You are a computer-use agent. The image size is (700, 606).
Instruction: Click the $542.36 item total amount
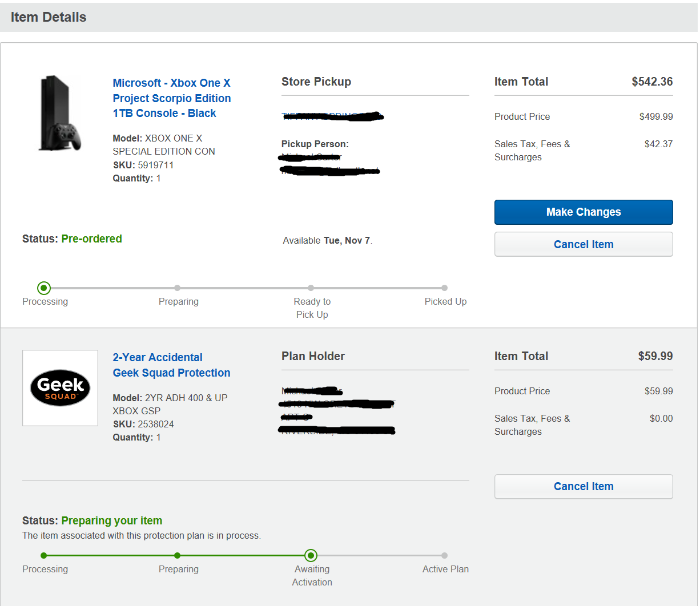[x=652, y=82]
